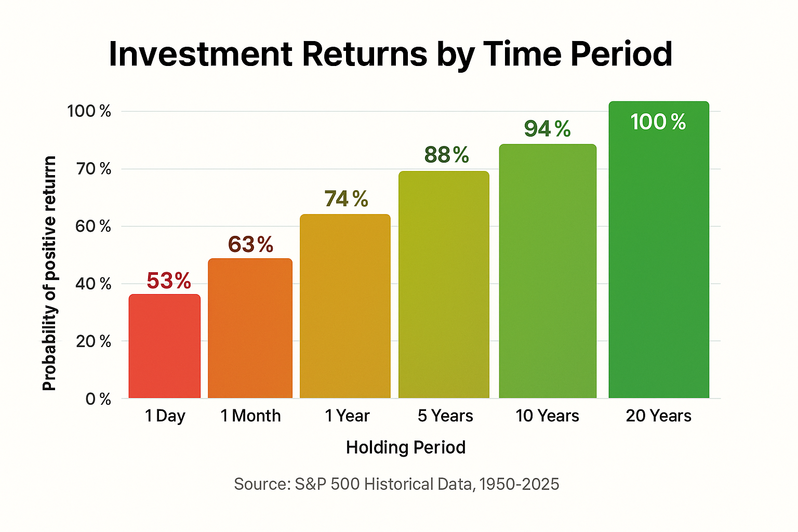
Task: Select the 1 Month x-axis label
Action: pos(250,416)
